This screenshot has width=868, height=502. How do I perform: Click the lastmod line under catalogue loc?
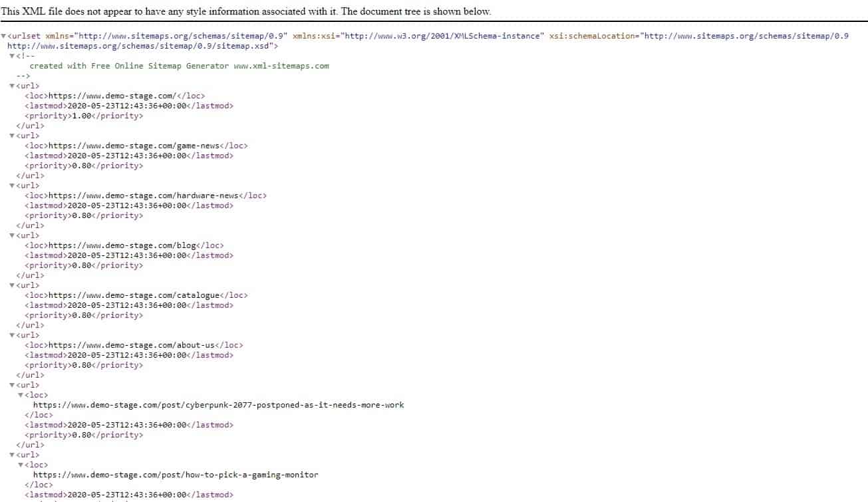(129, 305)
